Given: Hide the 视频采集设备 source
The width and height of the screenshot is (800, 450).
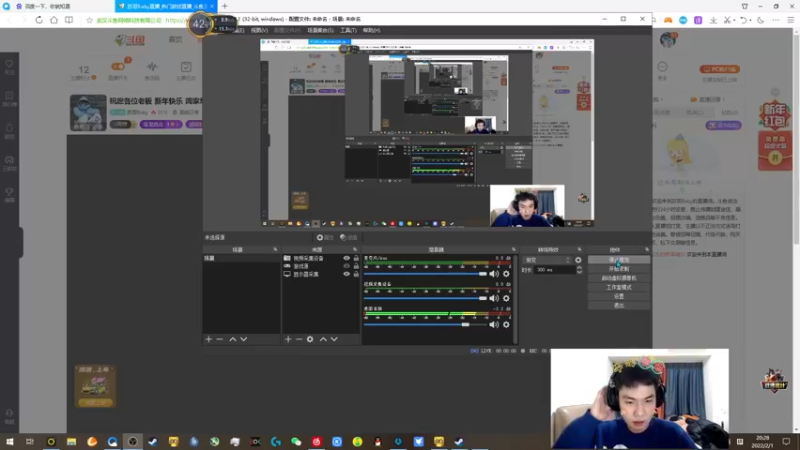Looking at the screenshot, I should pyautogui.click(x=346, y=258).
